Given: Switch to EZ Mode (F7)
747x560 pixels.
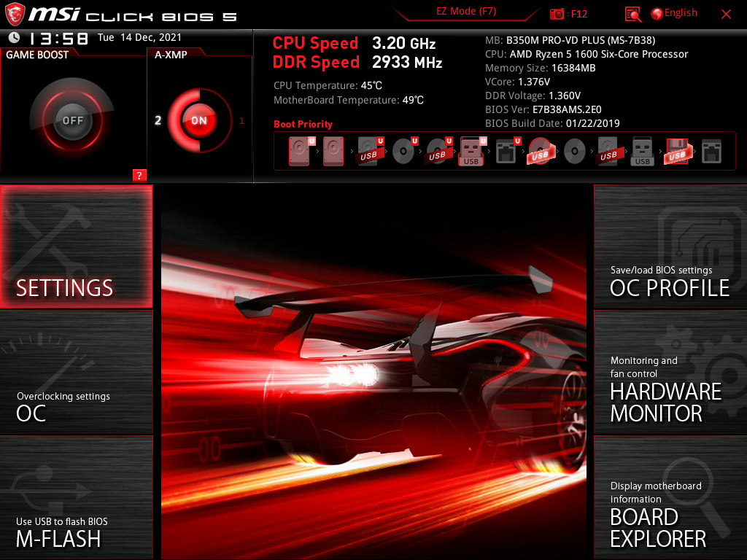Looking at the screenshot, I should pyautogui.click(x=466, y=12).
